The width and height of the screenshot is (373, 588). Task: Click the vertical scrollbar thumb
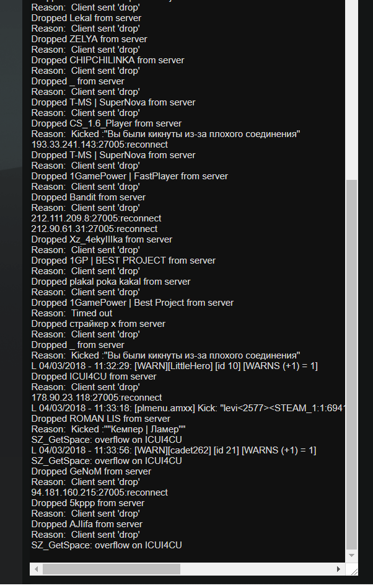[x=351, y=365]
